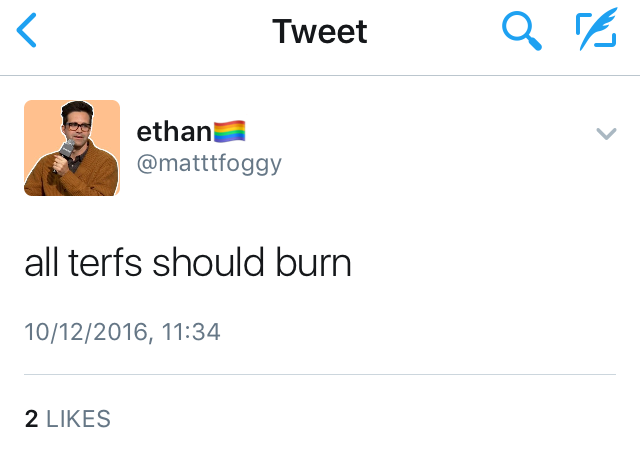The image size is (640, 460).
Task: Click the microphone in the avatar photo
Action: coord(65,150)
